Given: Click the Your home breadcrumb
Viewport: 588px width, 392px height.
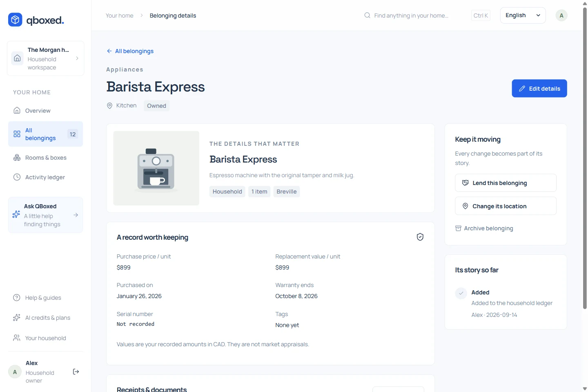Looking at the screenshot, I should coord(120,16).
